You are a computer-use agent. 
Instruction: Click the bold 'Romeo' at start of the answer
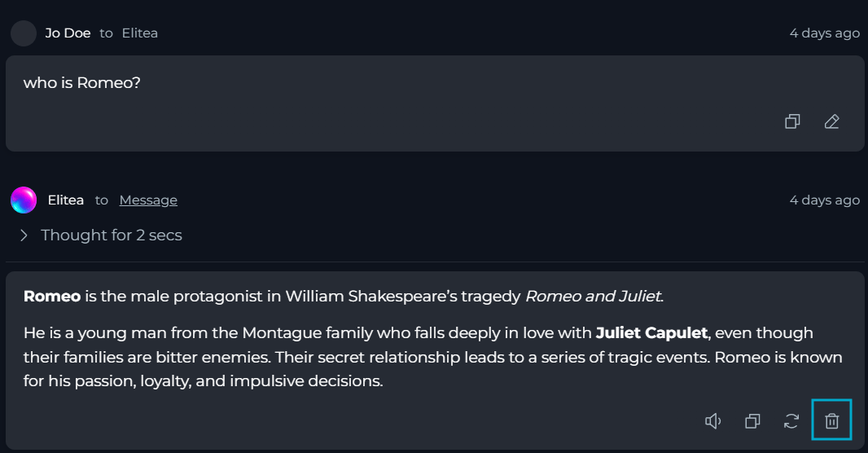[x=52, y=297]
